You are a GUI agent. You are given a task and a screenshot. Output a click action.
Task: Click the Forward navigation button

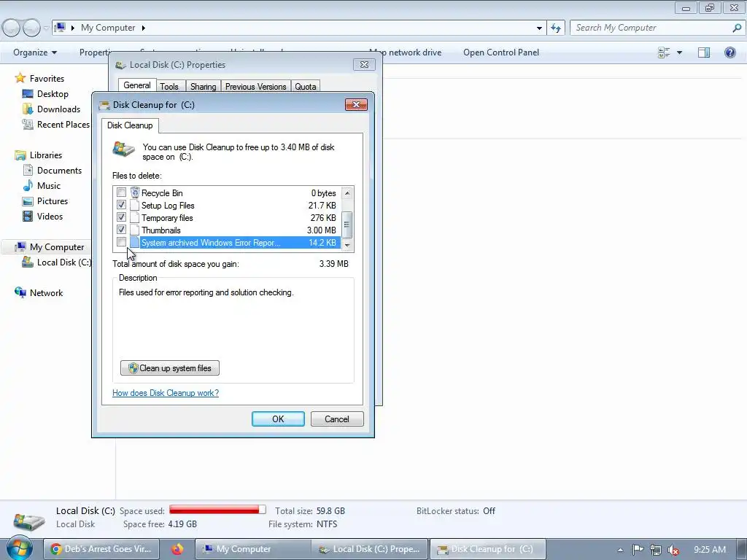[x=31, y=28]
